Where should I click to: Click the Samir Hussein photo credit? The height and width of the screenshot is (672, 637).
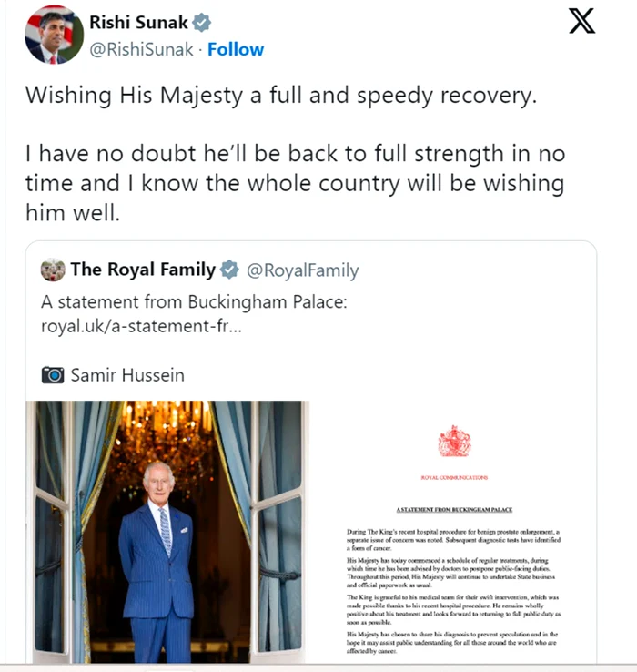(127, 374)
